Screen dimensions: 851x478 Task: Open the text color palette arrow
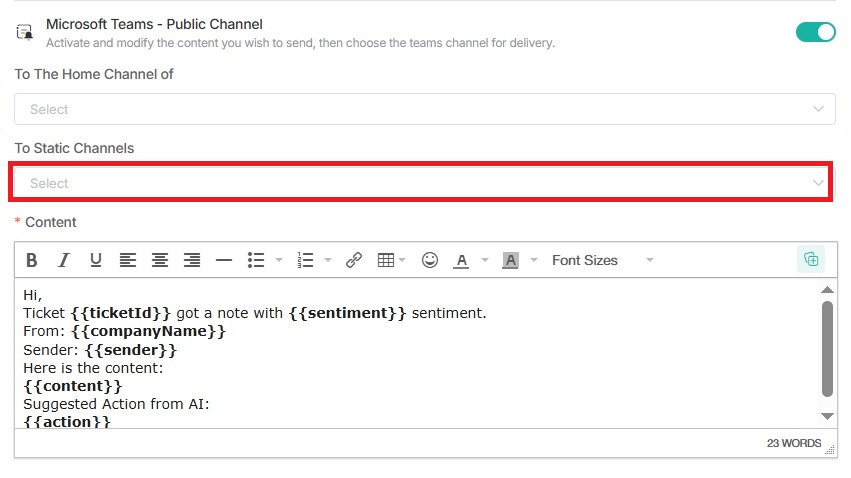pos(485,260)
